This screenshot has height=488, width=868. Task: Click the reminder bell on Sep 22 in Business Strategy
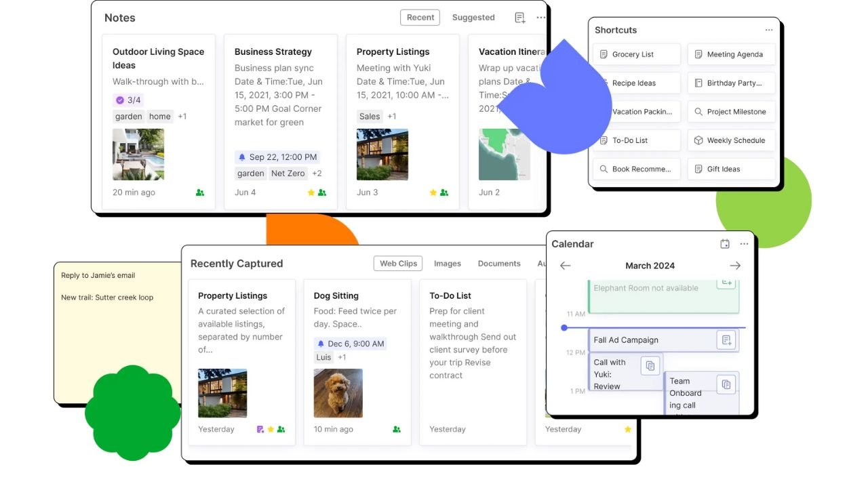(243, 157)
